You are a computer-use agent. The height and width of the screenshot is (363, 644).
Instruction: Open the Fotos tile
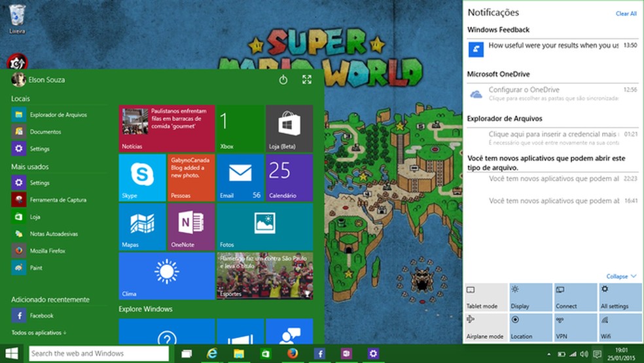pyautogui.click(x=265, y=227)
